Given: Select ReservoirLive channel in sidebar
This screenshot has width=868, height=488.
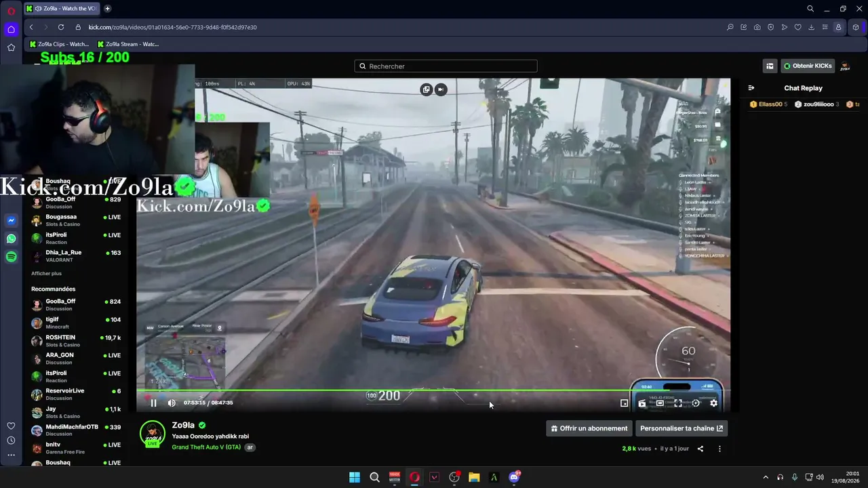Looking at the screenshot, I should tap(76, 394).
